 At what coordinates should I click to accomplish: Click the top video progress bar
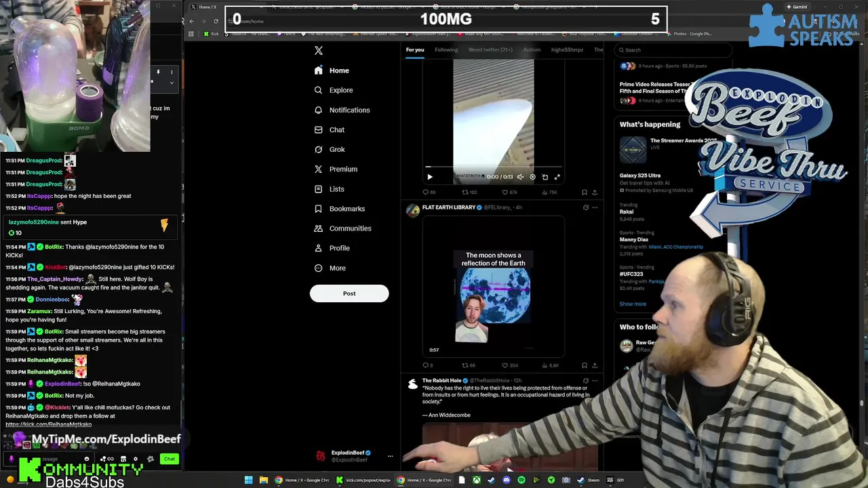(493, 167)
